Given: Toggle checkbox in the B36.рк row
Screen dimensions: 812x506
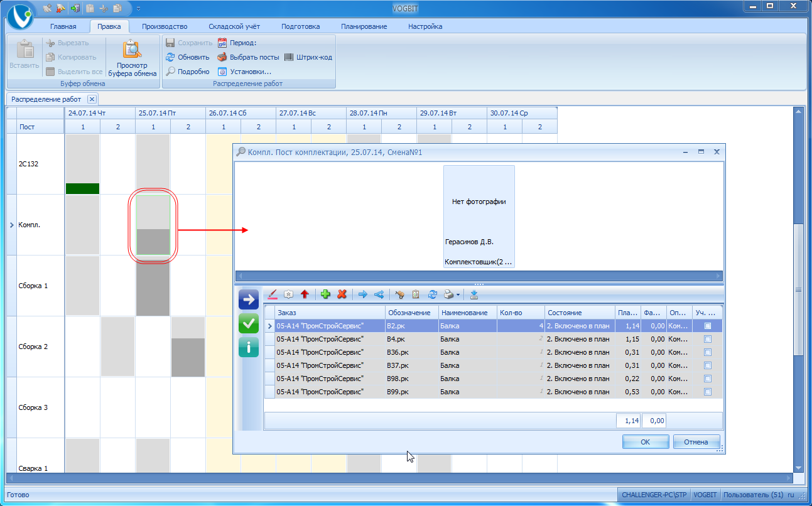Looking at the screenshot, I should tap(708, 352).
